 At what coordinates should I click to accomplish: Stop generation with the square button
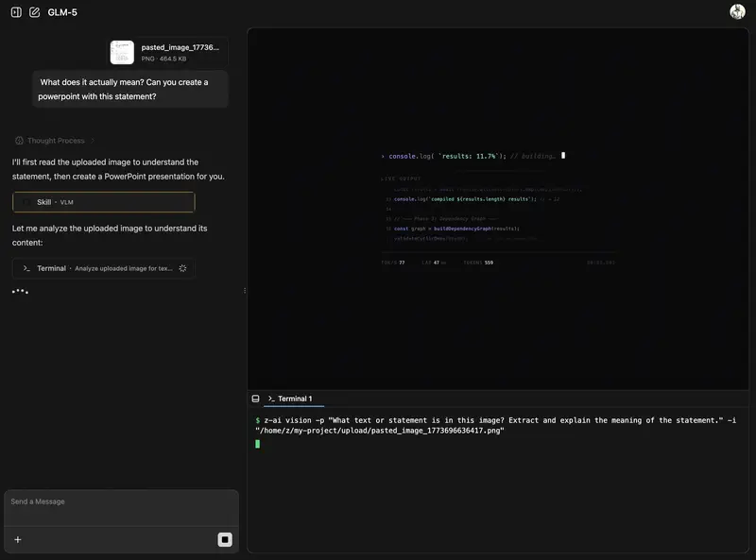[225, 538]
